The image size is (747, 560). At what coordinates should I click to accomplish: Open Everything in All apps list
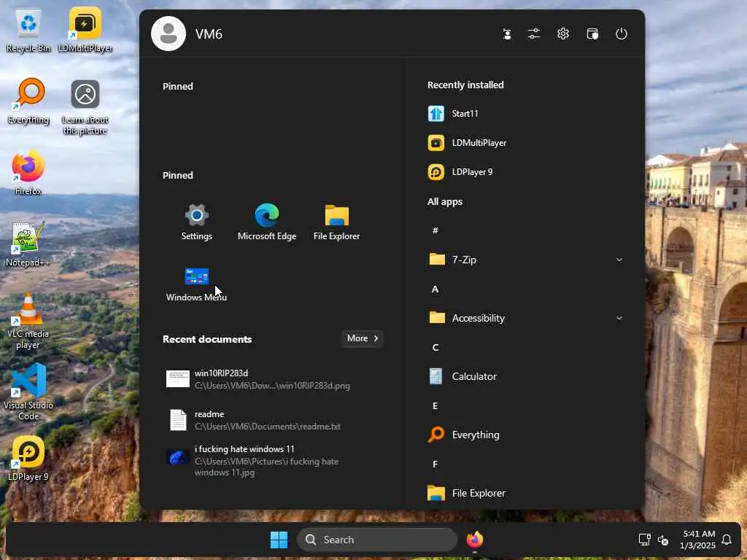click(526, 435)
